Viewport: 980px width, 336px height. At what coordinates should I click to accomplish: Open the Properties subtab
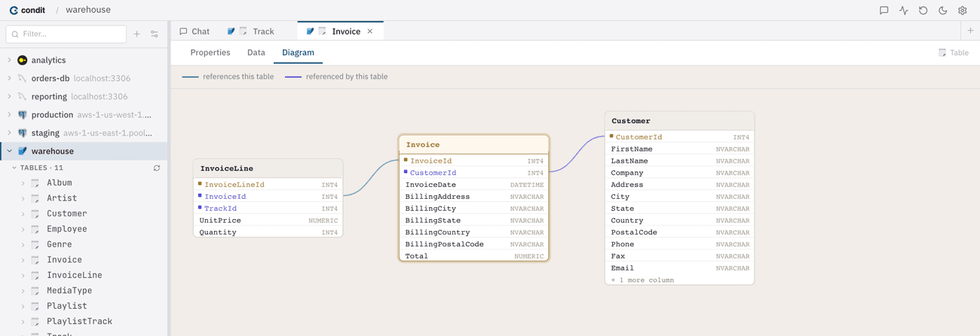point(210,53)
